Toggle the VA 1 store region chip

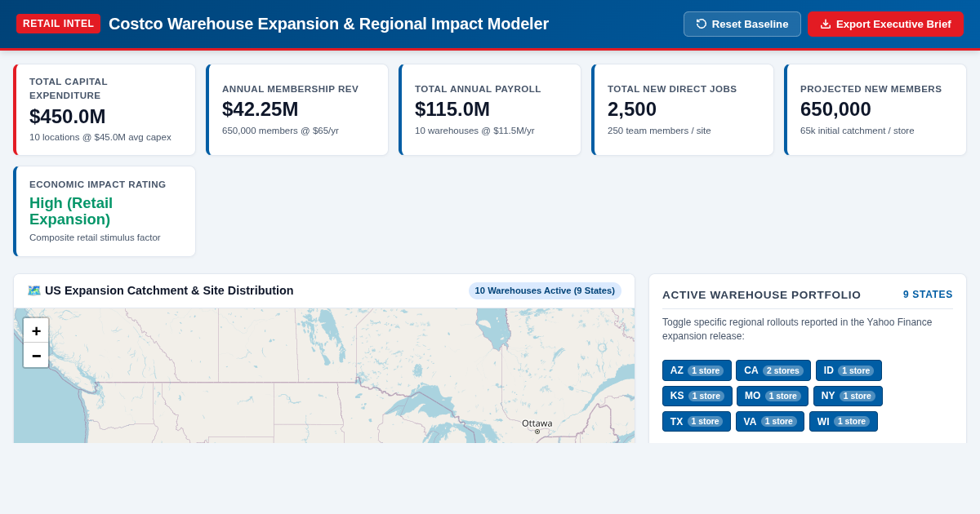click(770, 421)
